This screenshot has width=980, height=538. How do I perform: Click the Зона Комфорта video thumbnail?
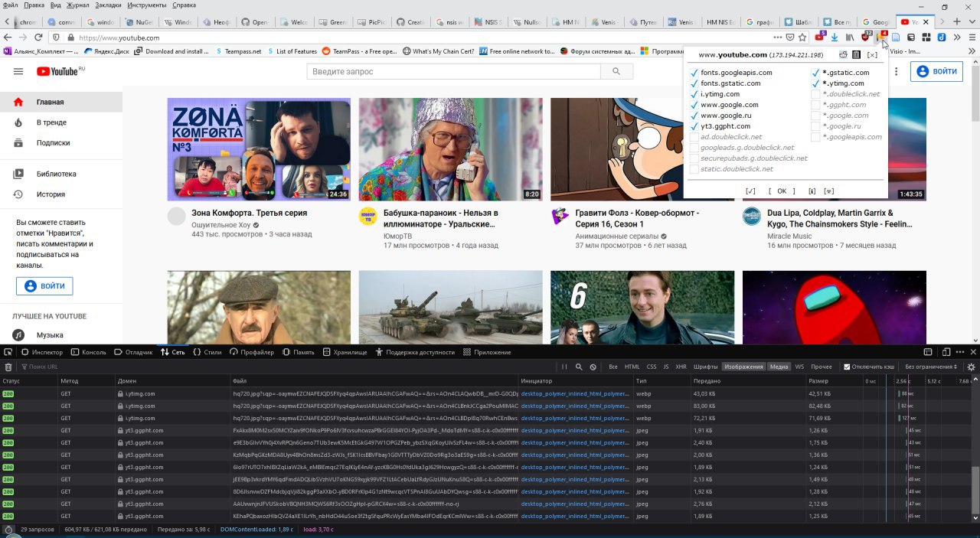coord(259,149)
